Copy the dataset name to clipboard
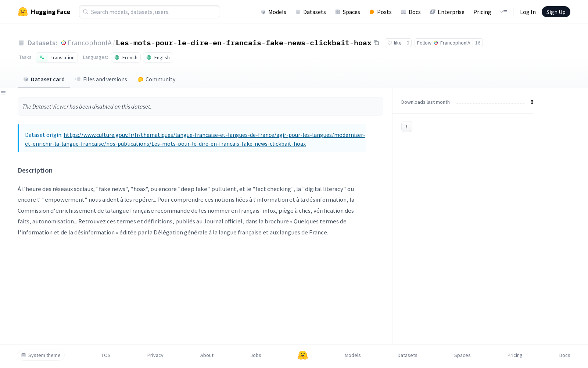Image resolution: width=588 pixels, height=368 pixels. click(x=376, y=43)
